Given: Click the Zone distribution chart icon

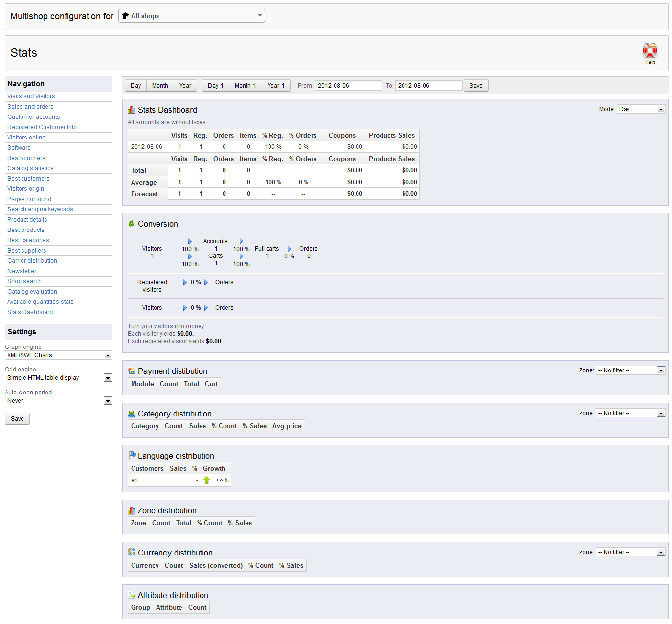Looking at the screenshot, I should [131, 510].
